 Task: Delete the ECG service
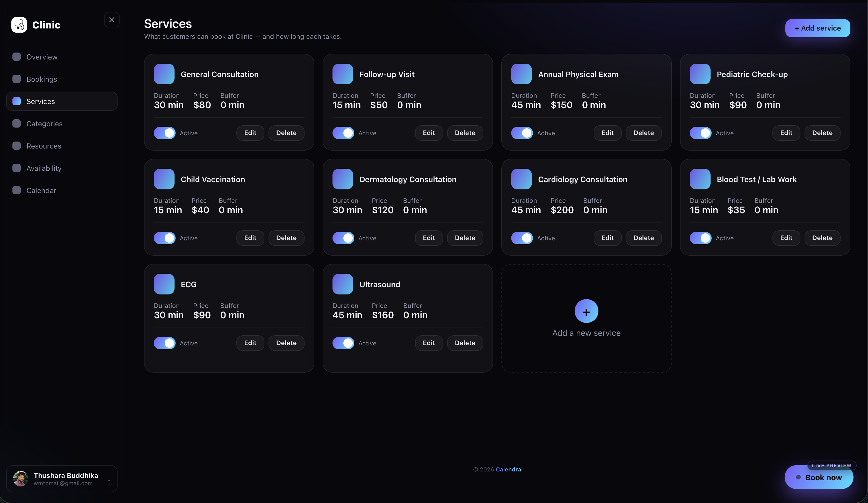click(286, 343)
